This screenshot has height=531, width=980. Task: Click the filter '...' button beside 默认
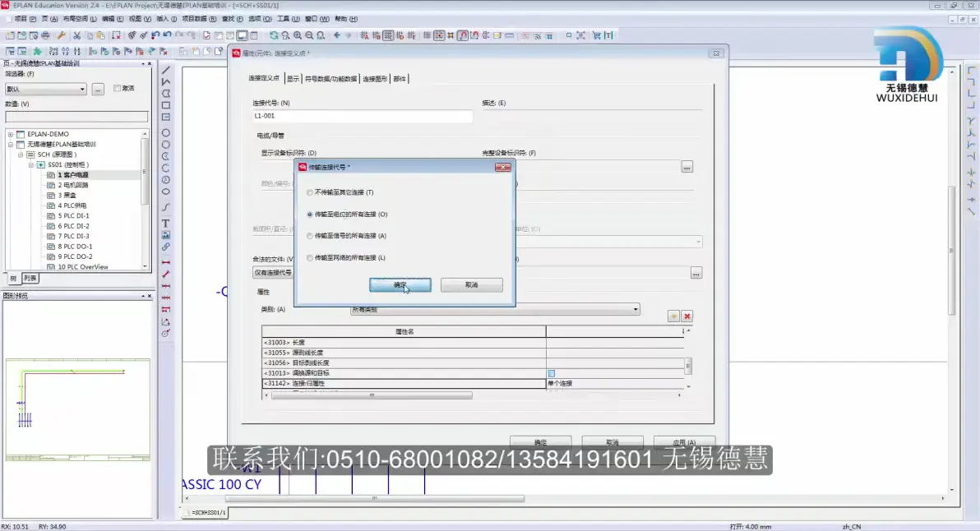(98, 90)
